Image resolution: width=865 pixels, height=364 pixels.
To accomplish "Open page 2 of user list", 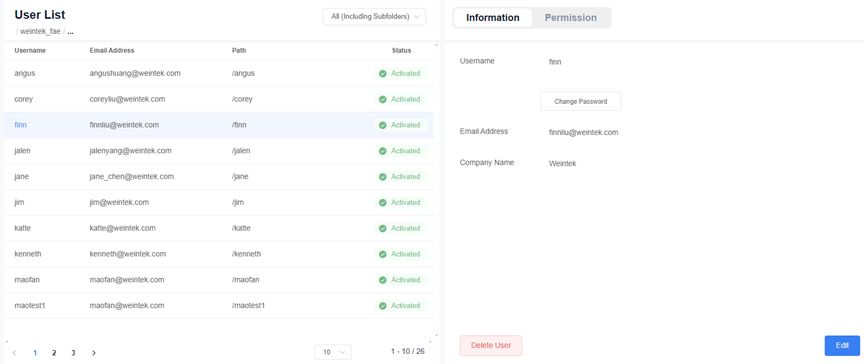I will click(x=54, y=353).
